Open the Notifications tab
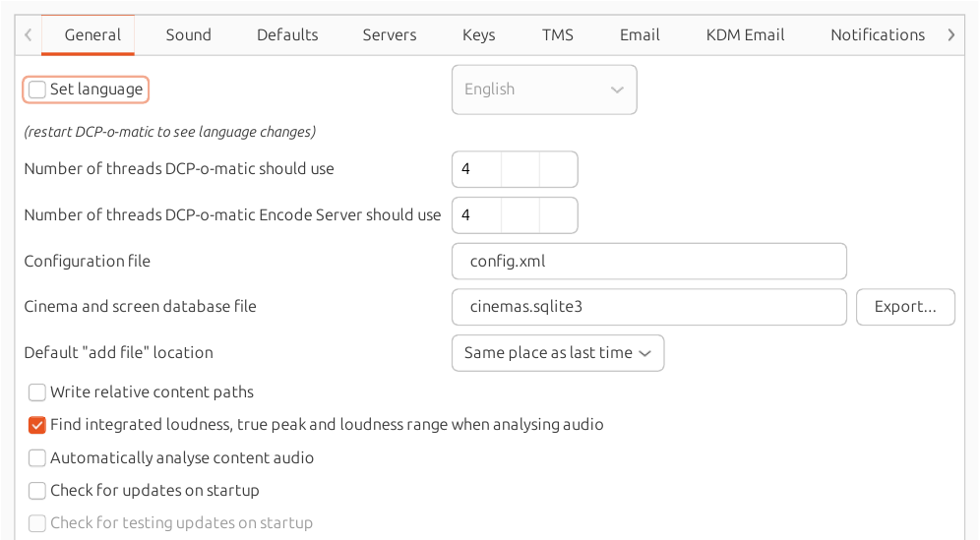Screen dimensions: 980x540 878,35
